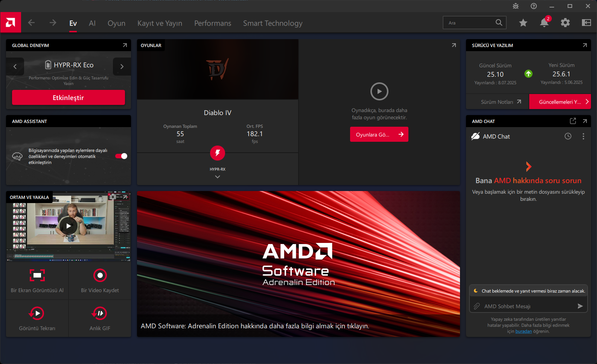Click the attachment paperclip icon
The image size is (597, 364).
point(477,306)
